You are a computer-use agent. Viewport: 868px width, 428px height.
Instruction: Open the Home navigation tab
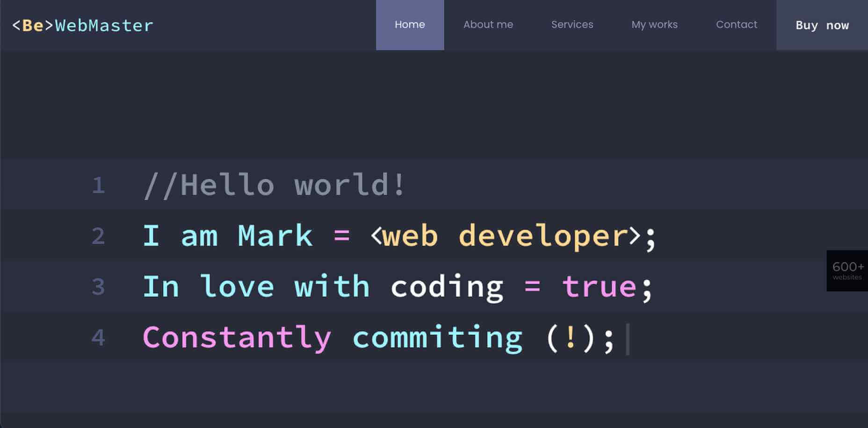click(x=410, y=25)
